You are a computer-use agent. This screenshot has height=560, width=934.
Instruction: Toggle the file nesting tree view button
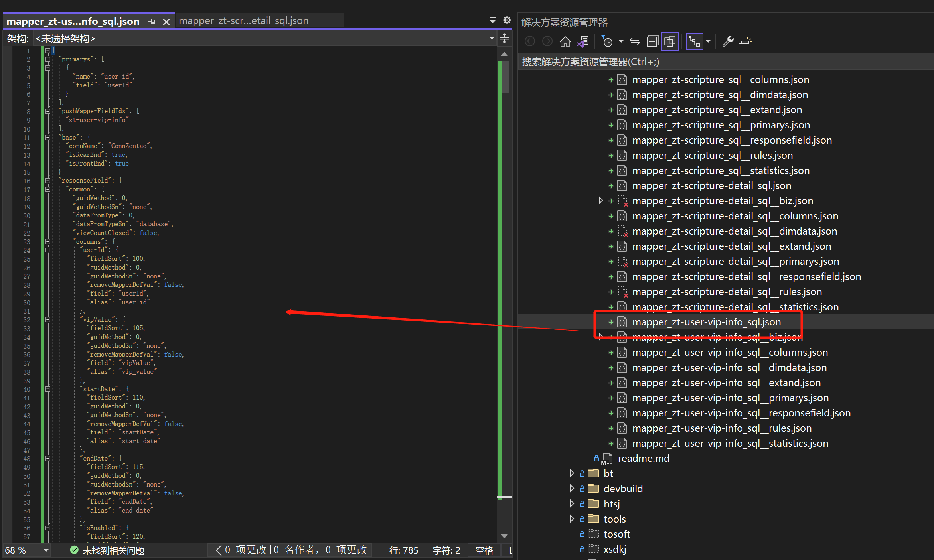(695, 41)
